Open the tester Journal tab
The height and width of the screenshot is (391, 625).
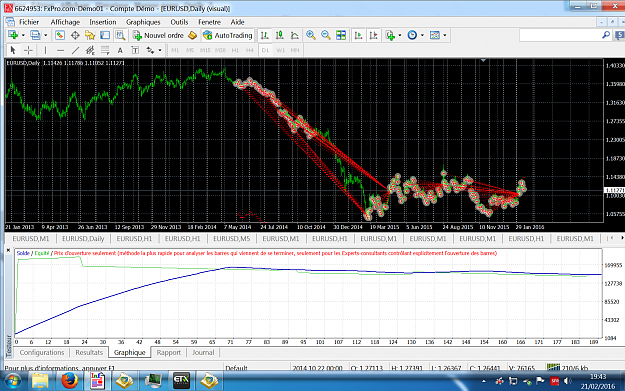pos(203,352)
